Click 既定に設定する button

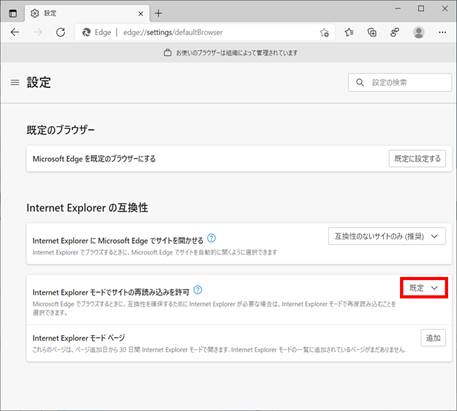417,159
